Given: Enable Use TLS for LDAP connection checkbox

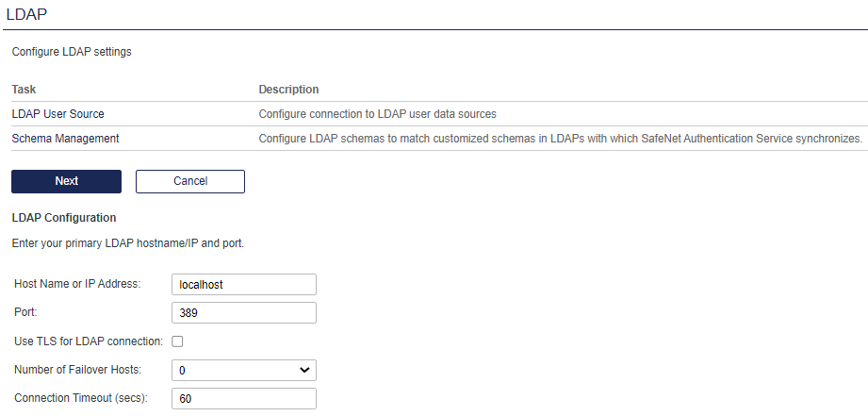Looking at the screenshot, I should [x=177, y=341].
